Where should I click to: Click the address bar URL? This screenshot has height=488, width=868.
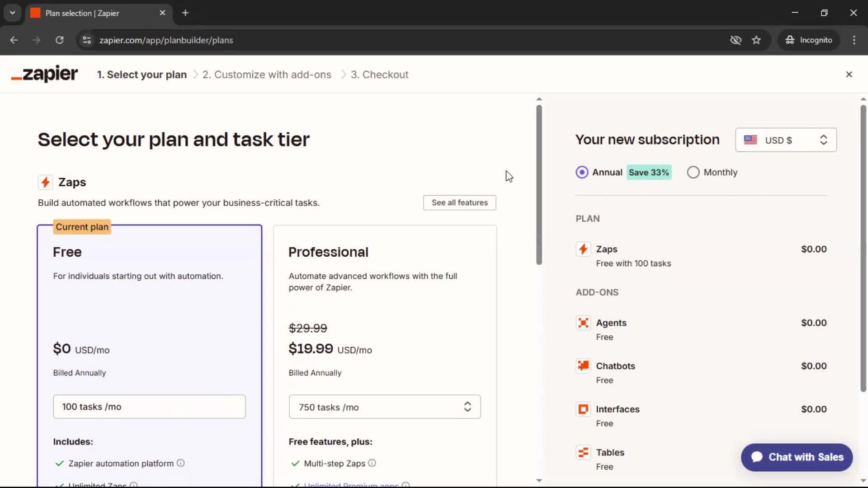tap(166, 40)
